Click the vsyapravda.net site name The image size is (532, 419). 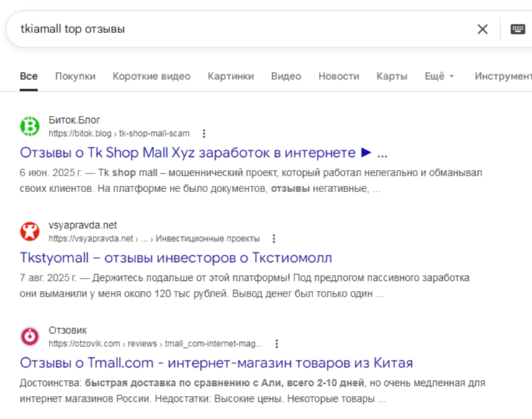[83, 225]
